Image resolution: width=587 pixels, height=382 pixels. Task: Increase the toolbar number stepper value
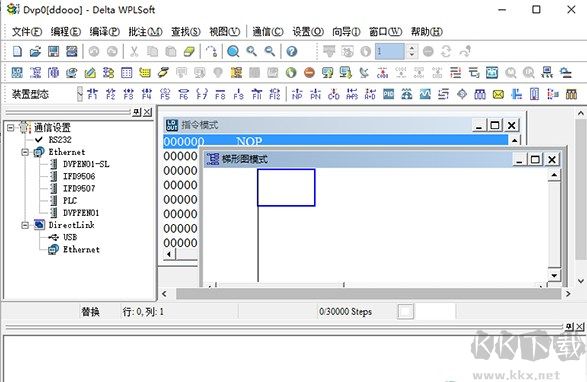[x=412, y=48]
